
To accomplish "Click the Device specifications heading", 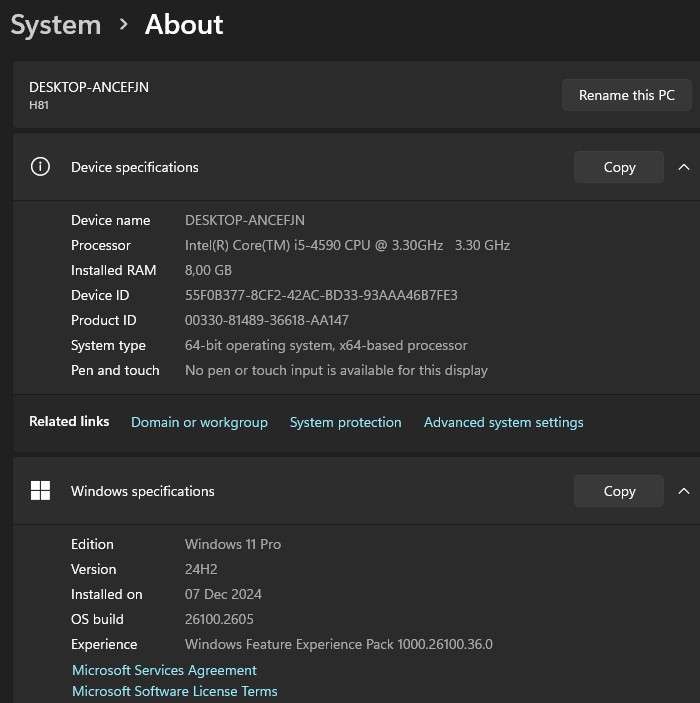I will [135, 167].
